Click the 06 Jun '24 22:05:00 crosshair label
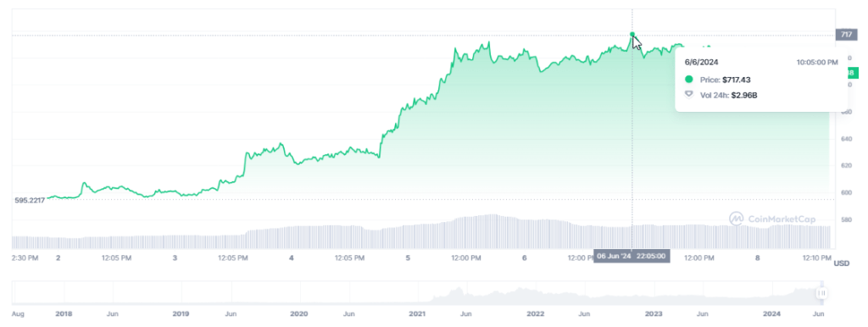The width and height of the screenshot is (868, 327). 632,256
